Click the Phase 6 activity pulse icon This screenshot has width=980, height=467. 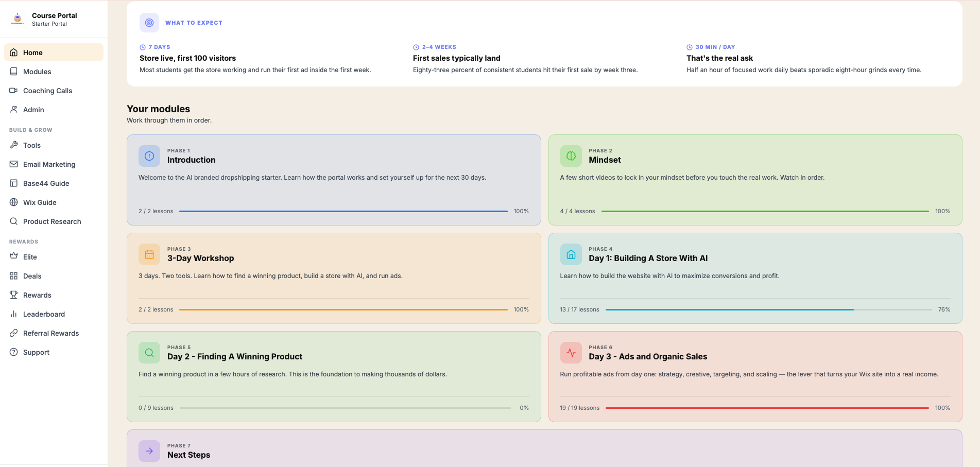point(571,353)
